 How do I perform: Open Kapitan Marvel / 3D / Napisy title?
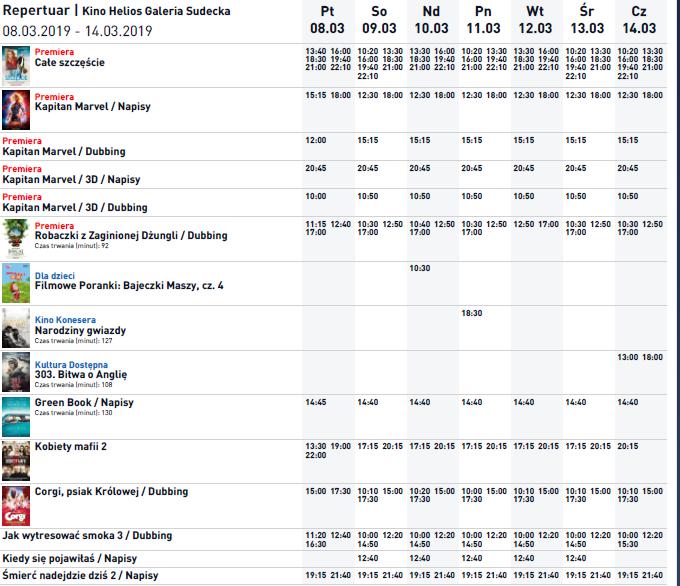point(72,180)
